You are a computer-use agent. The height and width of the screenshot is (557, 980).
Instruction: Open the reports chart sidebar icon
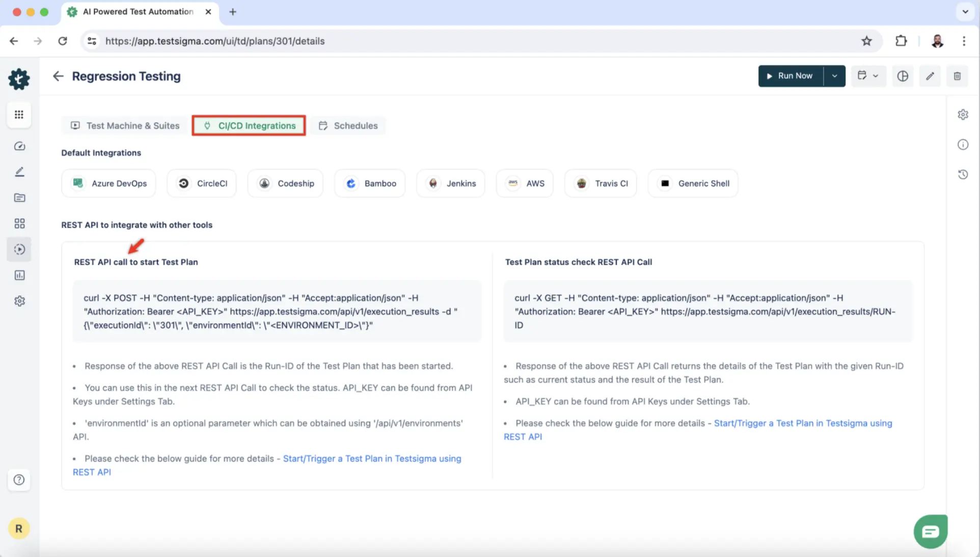(19, 275)
